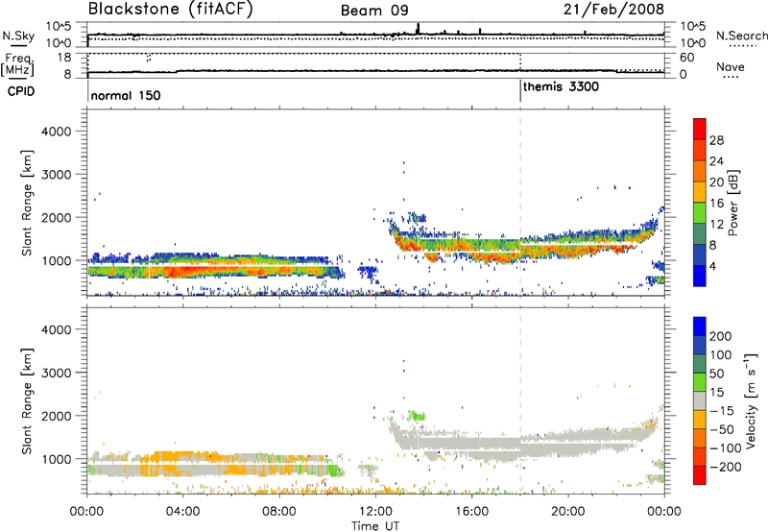768x532 pixels.
Task: Click the tall noise spike in the N.Sky plot
Action: click(418, 29)
